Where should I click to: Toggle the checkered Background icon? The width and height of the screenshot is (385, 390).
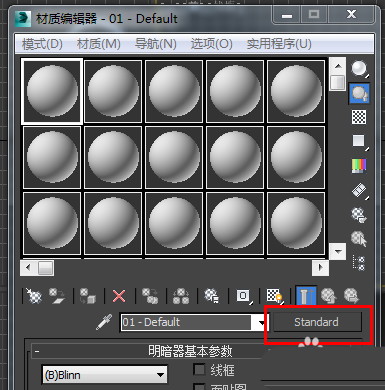pyautogui.click(x=359, y=117)
